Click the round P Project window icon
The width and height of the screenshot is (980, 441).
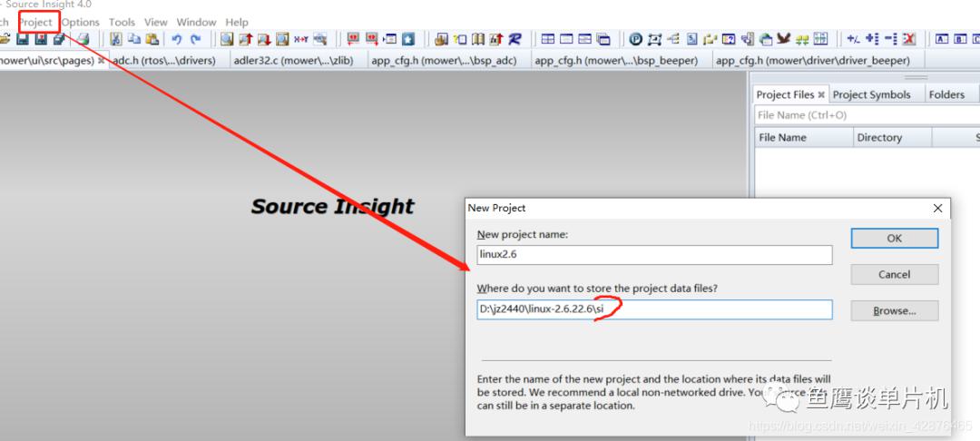coord(635,39)
